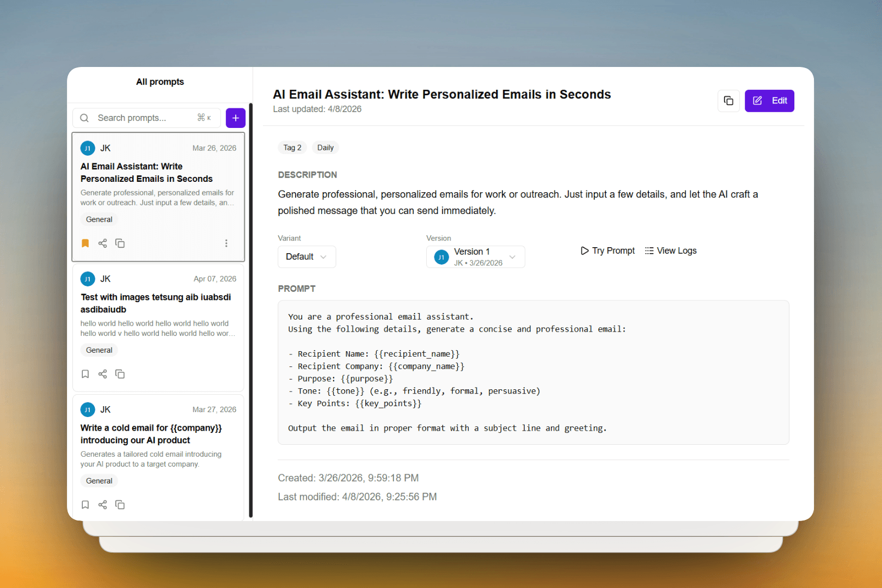Copy the cold email prompt card
Screen dimensions: 882x588
click(120, 505)
